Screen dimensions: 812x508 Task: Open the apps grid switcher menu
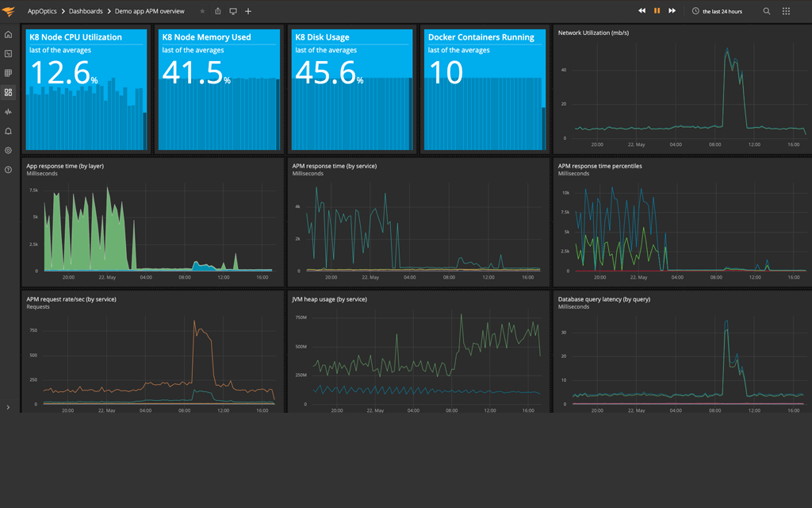coord(786,11)
